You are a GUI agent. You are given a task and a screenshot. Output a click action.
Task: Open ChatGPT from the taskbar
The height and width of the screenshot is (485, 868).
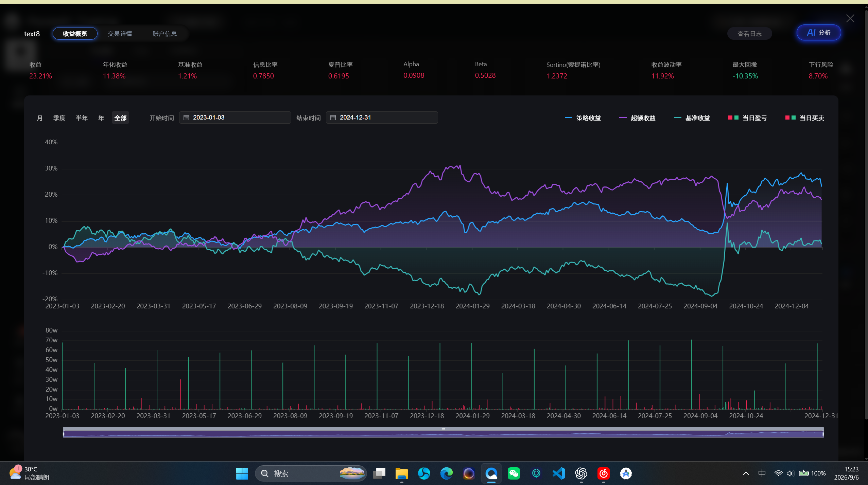click(581, 473)
